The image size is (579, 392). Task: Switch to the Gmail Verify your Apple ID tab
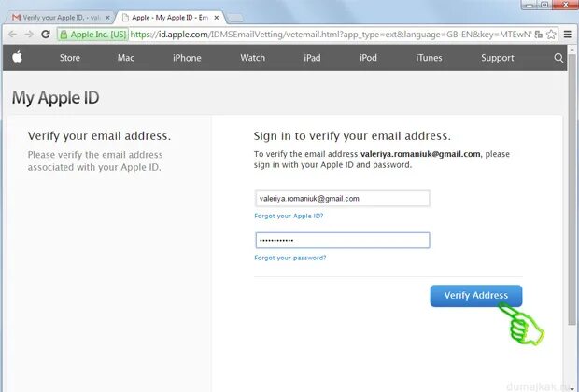pyautogui.click(x=59, y=18)
